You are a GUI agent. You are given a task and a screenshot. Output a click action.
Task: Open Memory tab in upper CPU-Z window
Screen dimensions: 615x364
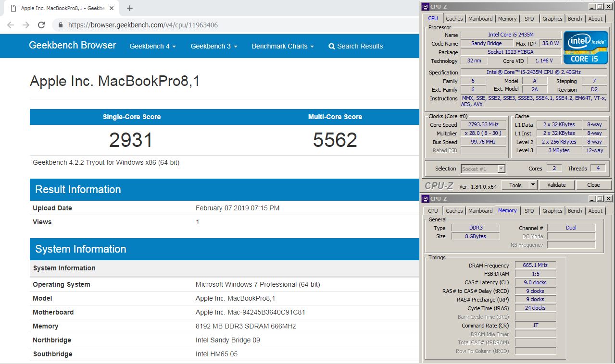click(507, 19)
